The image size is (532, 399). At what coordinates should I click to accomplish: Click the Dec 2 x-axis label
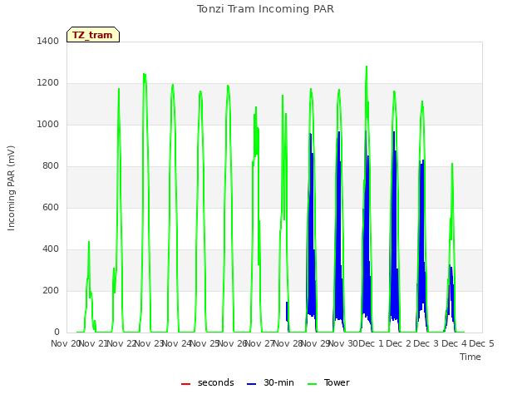[x=399, y=343]
